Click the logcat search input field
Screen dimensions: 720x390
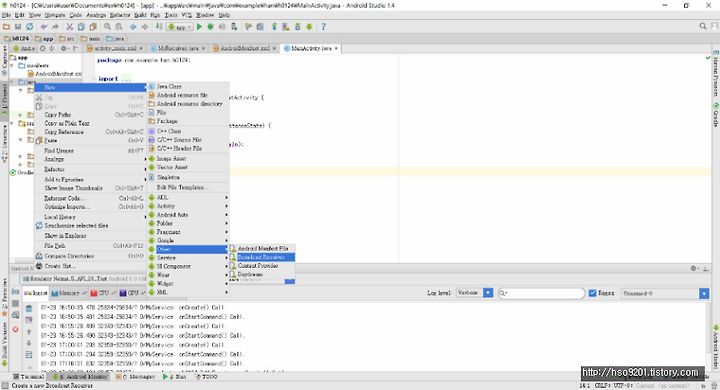[x=541, y=293]
